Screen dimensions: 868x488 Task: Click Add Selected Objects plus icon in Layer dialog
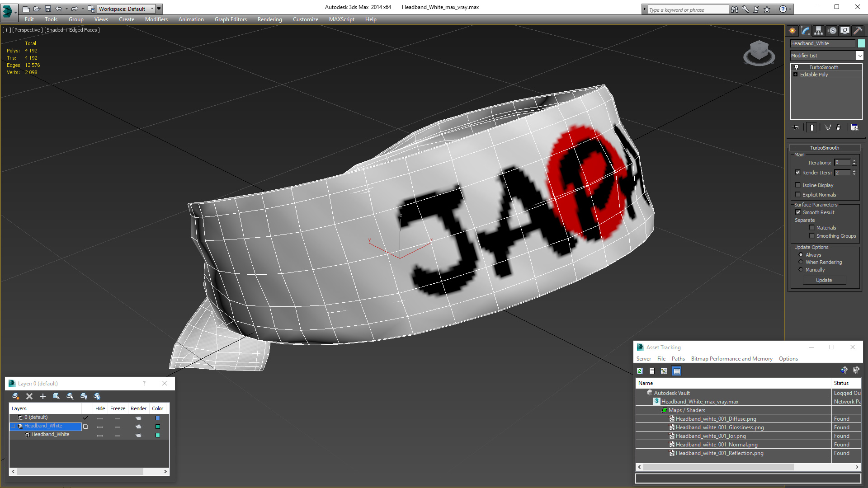coord(43,396)
